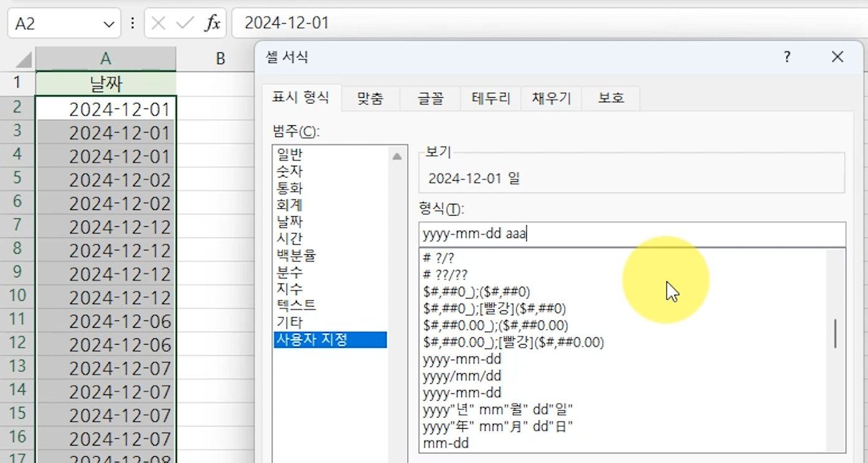This screenshot has width=868, height=463.
Task: Select row 2 header
Action: [x=17, y=107]
